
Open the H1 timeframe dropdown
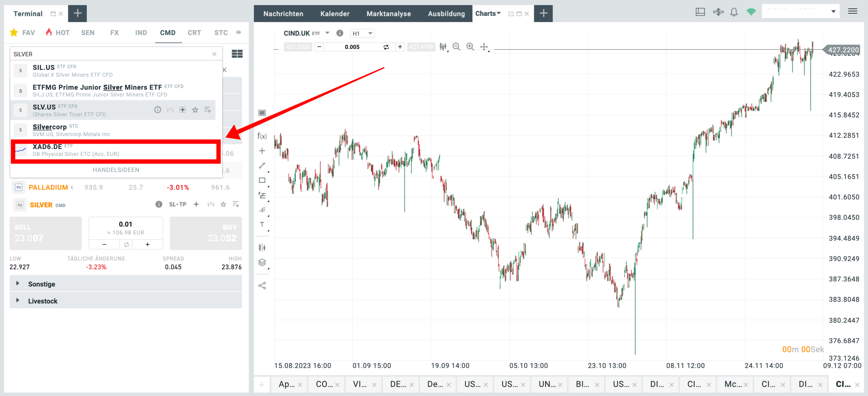[x=362, y=33]
